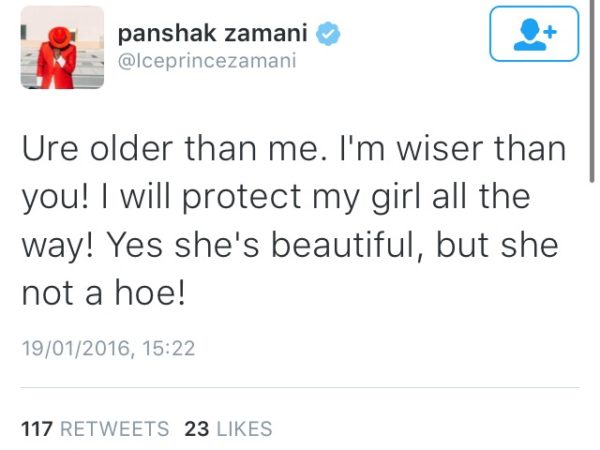Click the word LIKES
The width and height of the screenshot is (600, 450).
tap(243, 428)
